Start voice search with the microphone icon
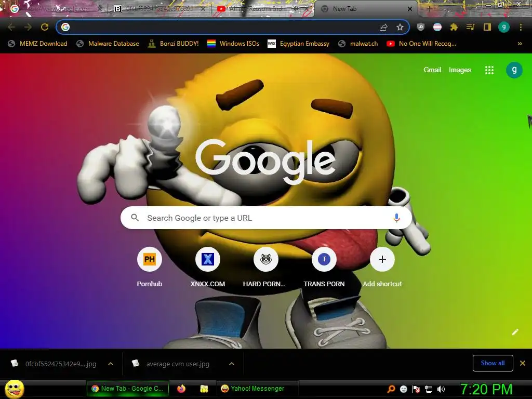The height and width of the screenshot is (399, 532). tap(396, 218)
